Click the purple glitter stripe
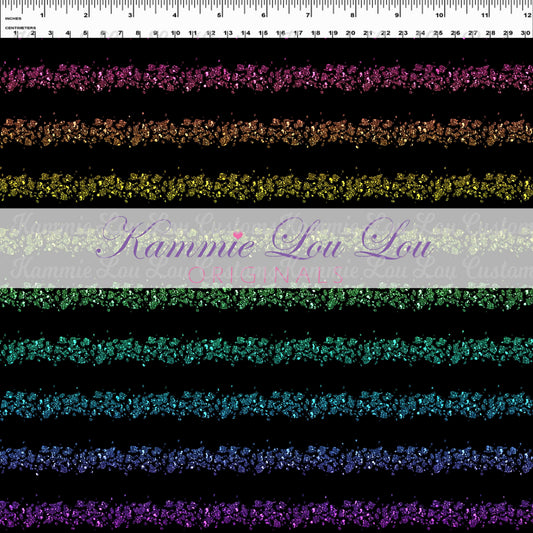533x533 pixels. click(266, 513)
